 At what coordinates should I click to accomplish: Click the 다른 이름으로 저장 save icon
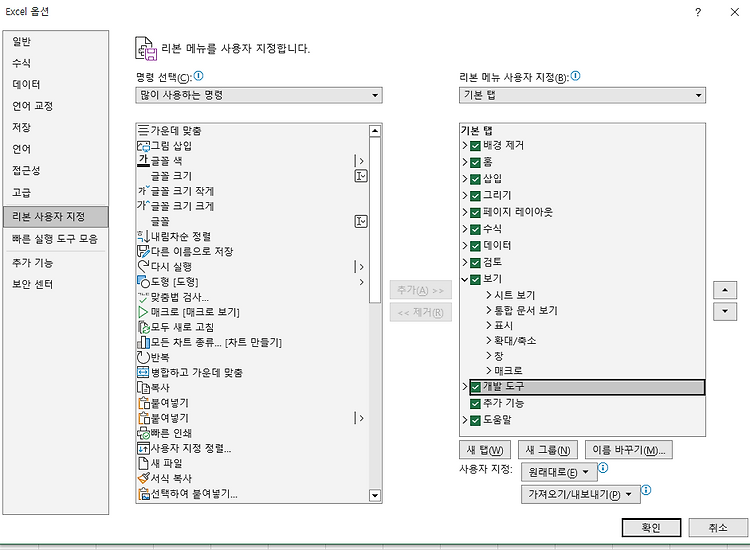[x=143, y=251]
